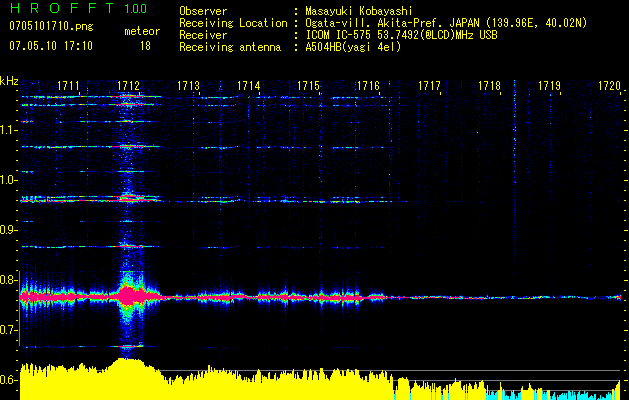Click the meteor label
This screenshot has height=400, width=629.
[x=142, y=31]
